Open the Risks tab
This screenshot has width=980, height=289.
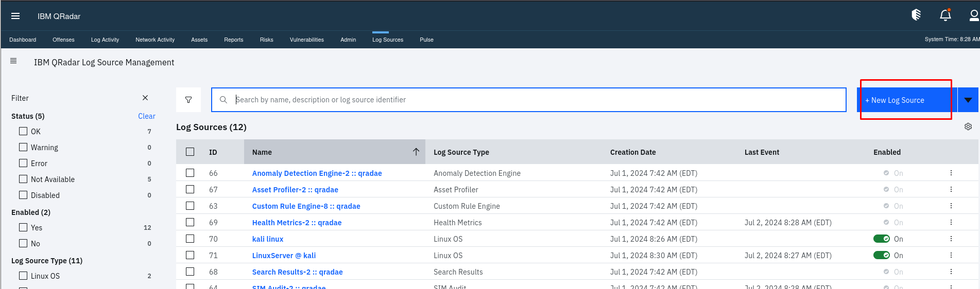[x=267, y=40]
